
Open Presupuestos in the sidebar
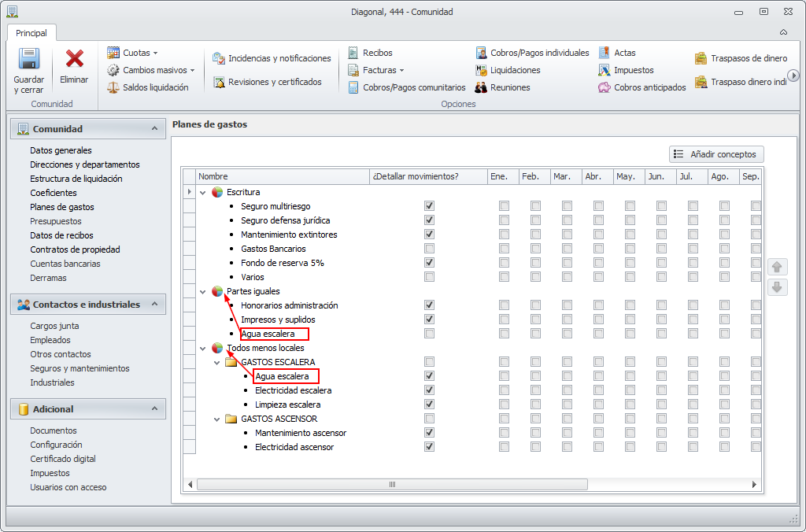(x=56, y=221)
